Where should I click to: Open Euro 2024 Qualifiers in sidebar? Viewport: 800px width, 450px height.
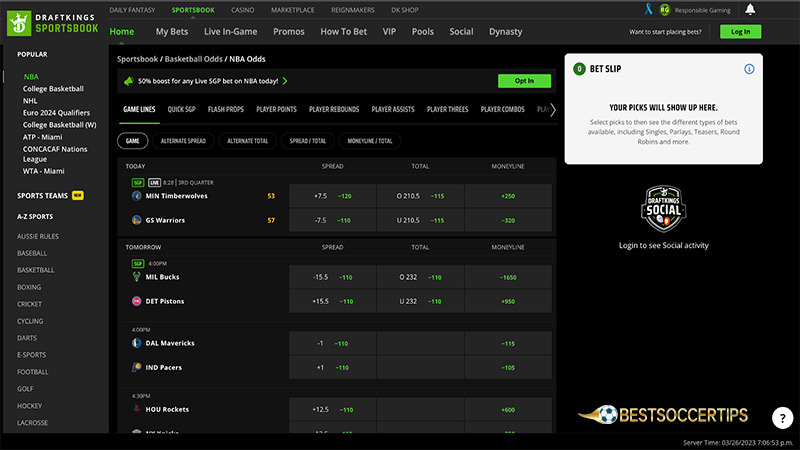coord(56,113)
